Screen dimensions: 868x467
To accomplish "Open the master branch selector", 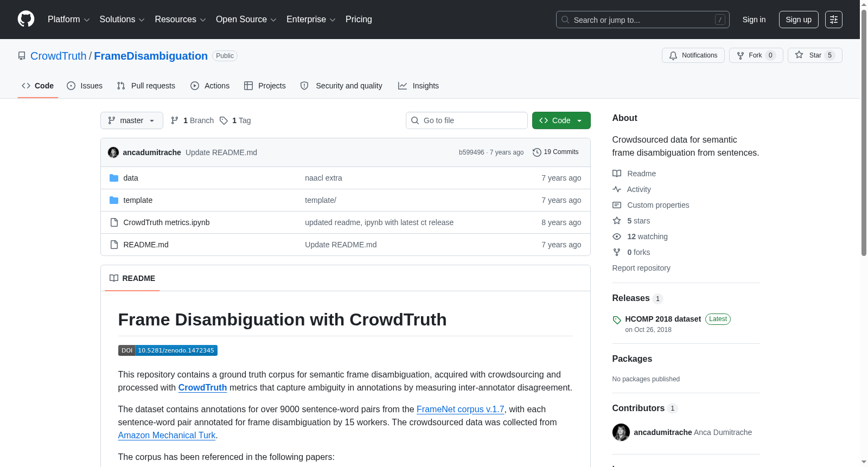I will coord(132,120).
